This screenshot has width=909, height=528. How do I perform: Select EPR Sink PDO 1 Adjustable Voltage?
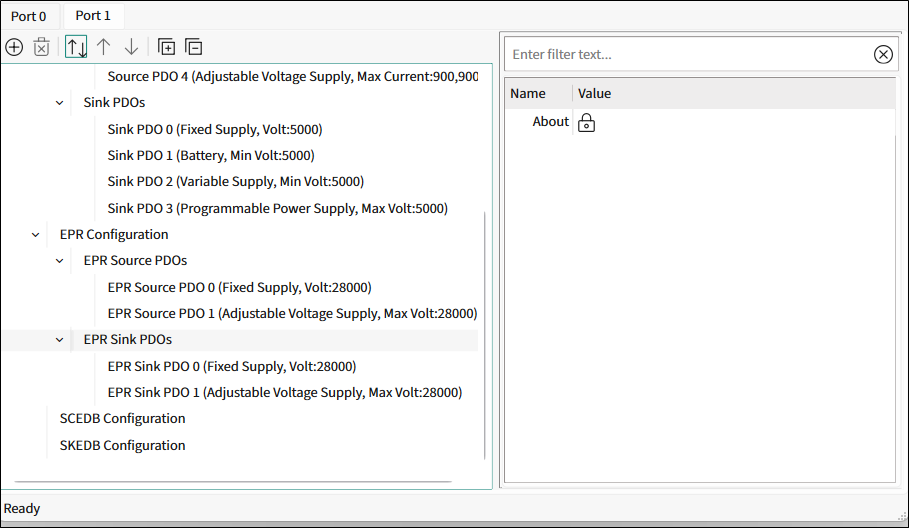pyautogui.click(x=285, y=392)
